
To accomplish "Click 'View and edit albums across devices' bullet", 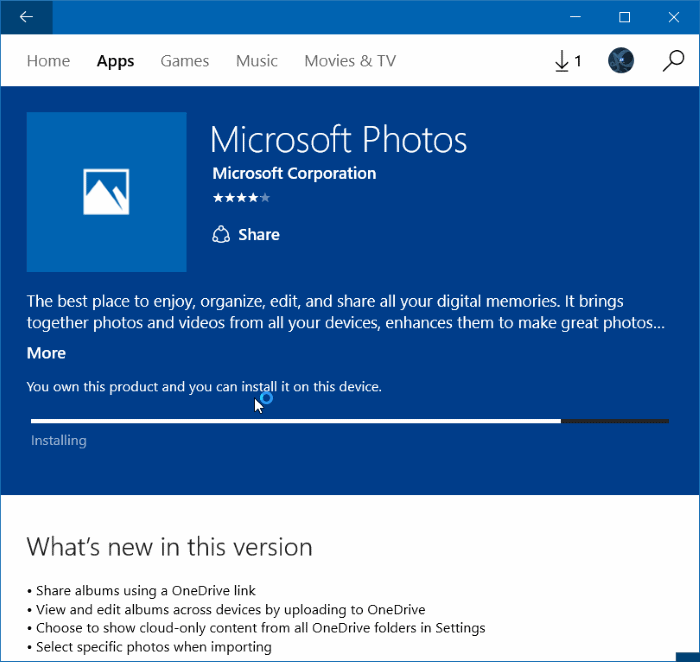I will point(226,609).
